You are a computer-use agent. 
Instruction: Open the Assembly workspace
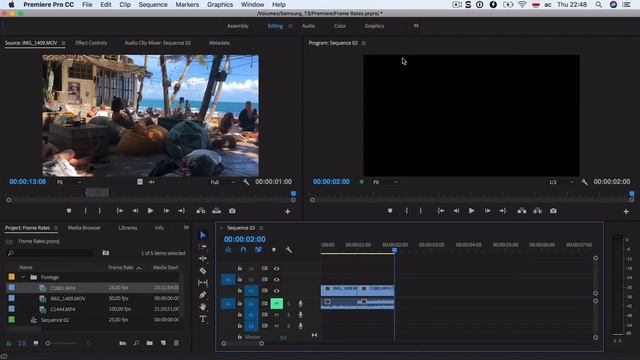pyautogui.click(x=238, y=26)
